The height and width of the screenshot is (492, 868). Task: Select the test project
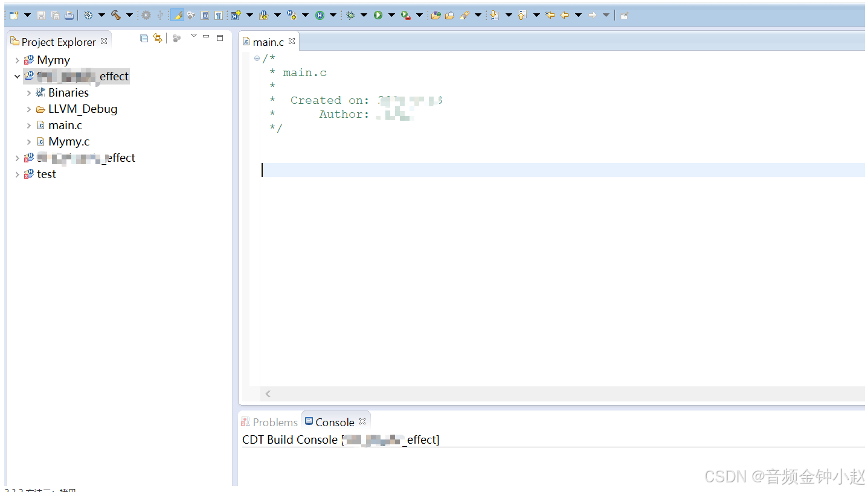point(47,174)
